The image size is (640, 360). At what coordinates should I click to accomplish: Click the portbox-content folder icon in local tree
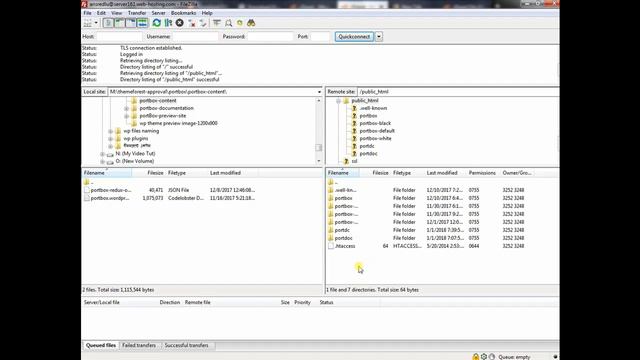coord(134,100)
